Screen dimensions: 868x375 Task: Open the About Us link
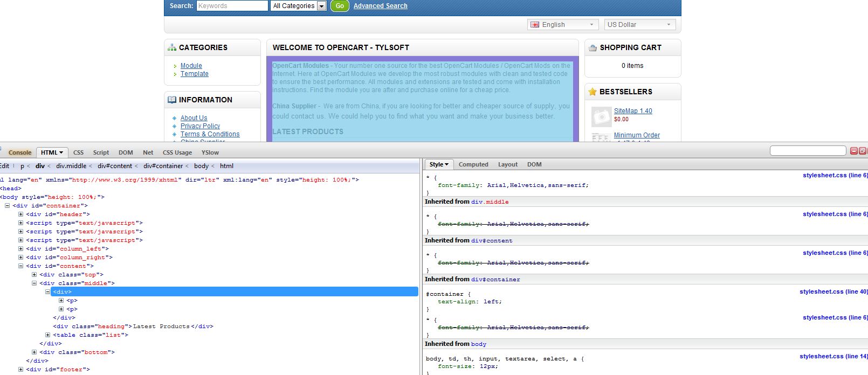[194, 118]
